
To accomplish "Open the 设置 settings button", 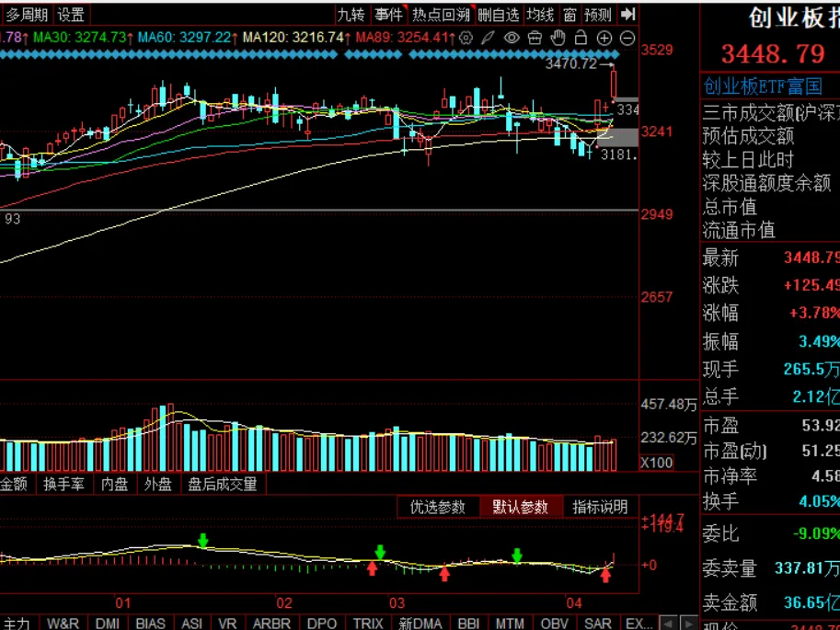I will [71, 15].
